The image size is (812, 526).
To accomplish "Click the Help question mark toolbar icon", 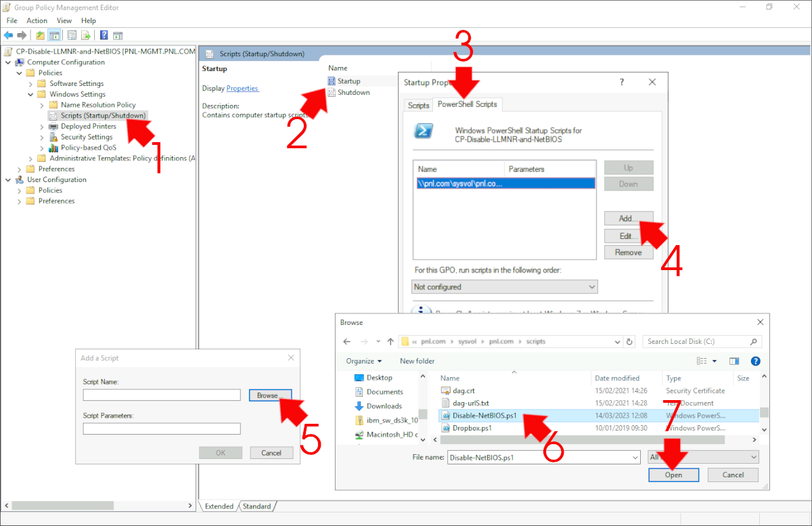I will pyautogui.click(x=103, y=35).
